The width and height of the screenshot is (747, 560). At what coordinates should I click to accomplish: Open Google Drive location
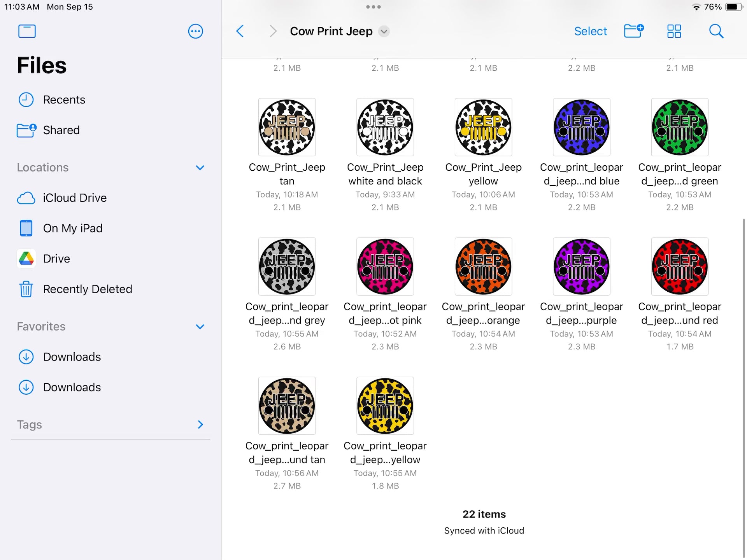click(56, 259)
